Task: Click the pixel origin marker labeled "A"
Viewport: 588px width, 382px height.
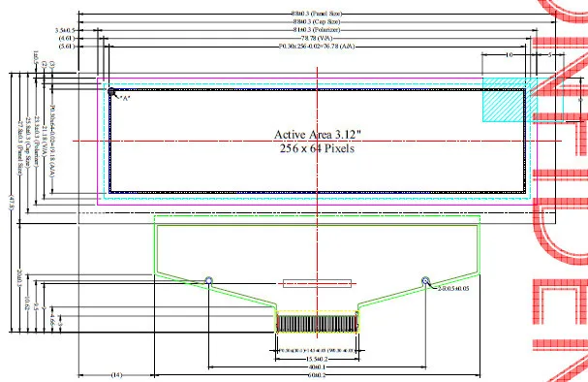Action: [111, 91]
